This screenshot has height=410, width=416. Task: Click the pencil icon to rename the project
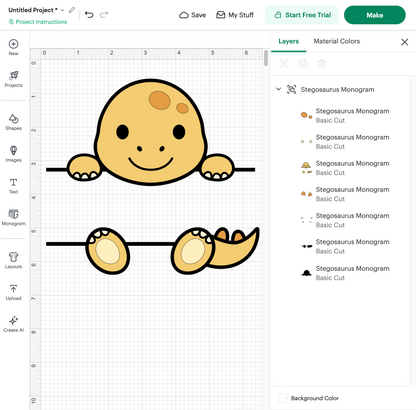pos(72,10)
